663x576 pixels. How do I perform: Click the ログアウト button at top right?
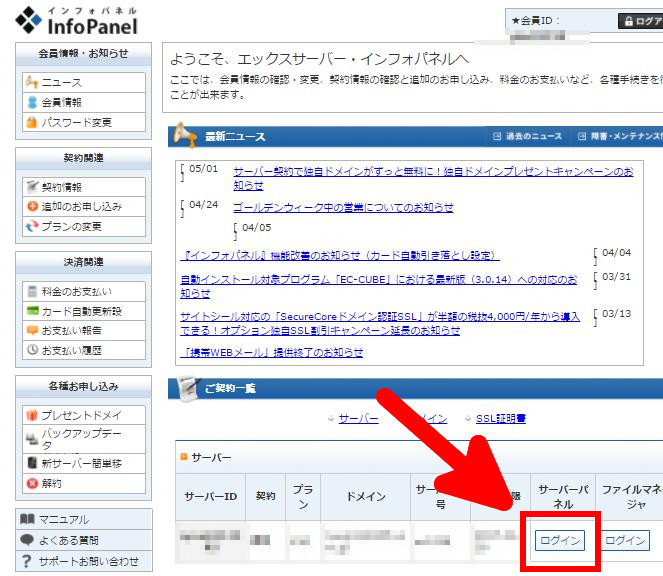click(x=641, y=21)
